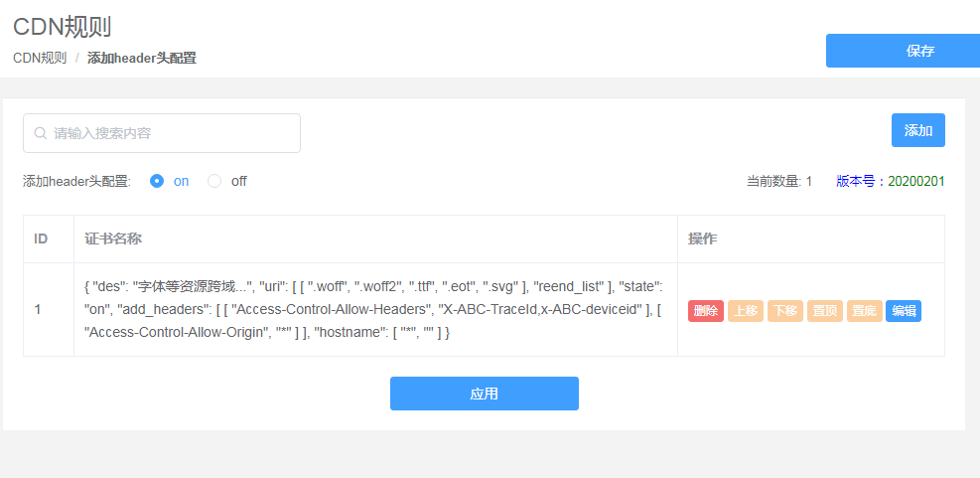Click the 添加header头配置 breadcrumb item
The height and width of the screenshot is (478, 980).
tap(142, 59)
